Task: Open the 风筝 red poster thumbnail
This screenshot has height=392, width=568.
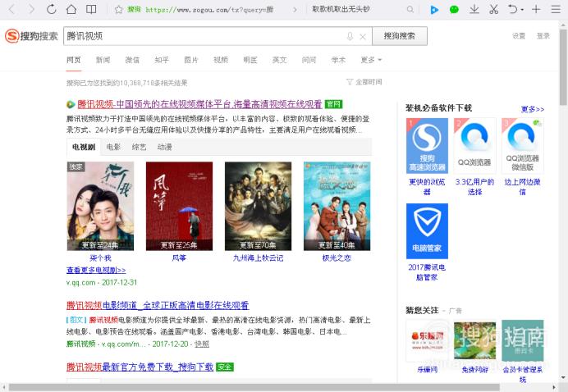Action: [x=179, y=206]
